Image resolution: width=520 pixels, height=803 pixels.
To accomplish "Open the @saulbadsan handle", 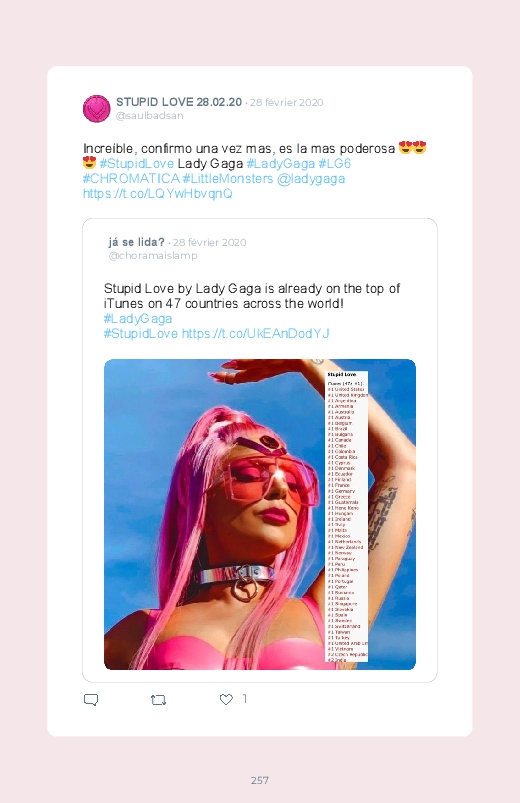I will (x=150, y=116).
